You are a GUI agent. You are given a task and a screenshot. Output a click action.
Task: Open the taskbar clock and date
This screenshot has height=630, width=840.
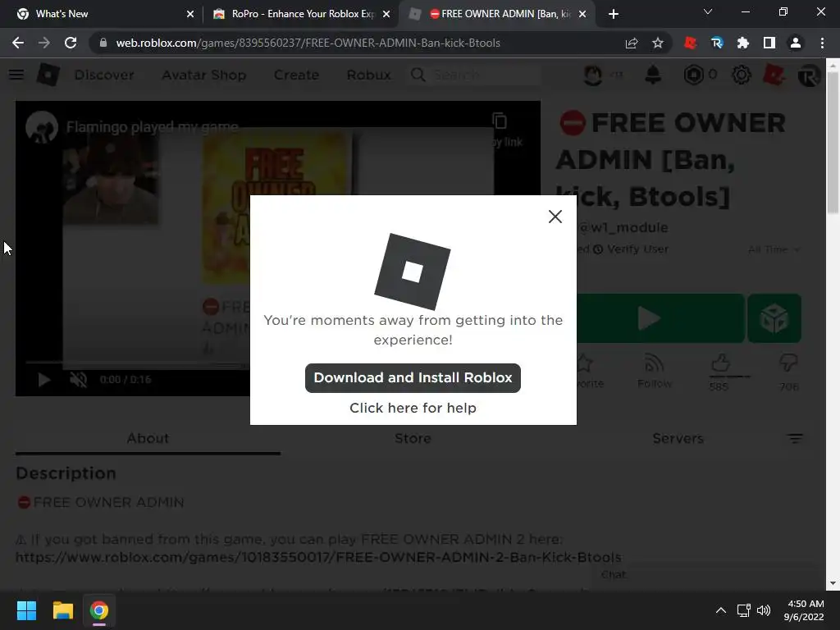(x=804, y=610)
